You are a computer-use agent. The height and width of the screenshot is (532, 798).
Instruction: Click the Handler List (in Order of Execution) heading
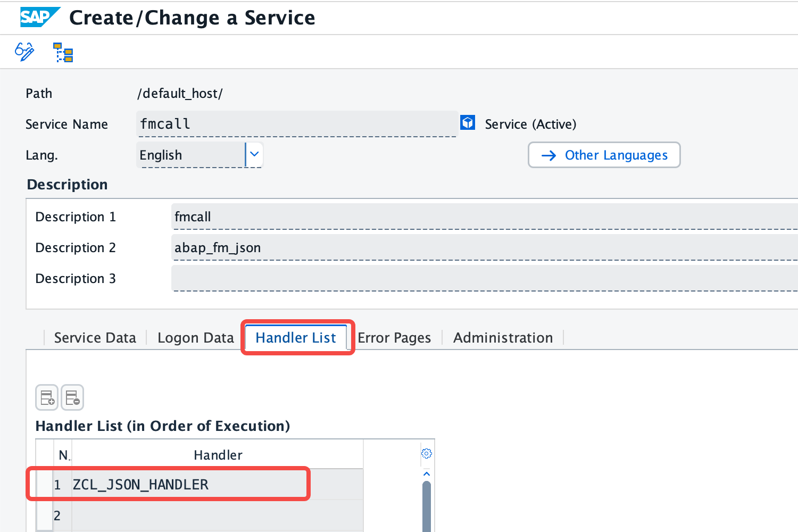[x=162, y=426]
